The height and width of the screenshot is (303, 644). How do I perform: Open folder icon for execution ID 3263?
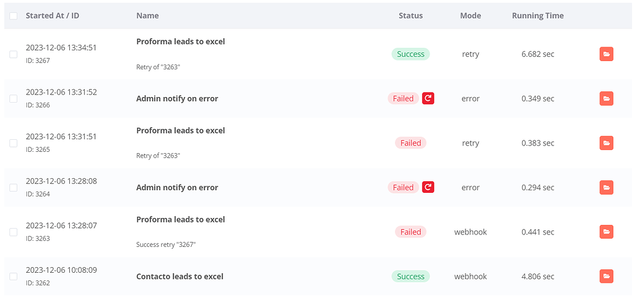click(x=606, y=232)
